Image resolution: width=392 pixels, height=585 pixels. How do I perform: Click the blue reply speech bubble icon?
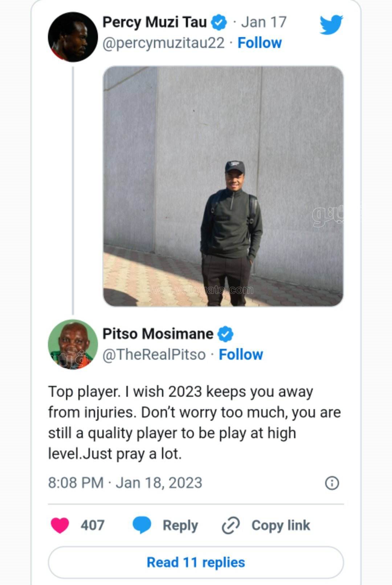click(x=142, y=525)
